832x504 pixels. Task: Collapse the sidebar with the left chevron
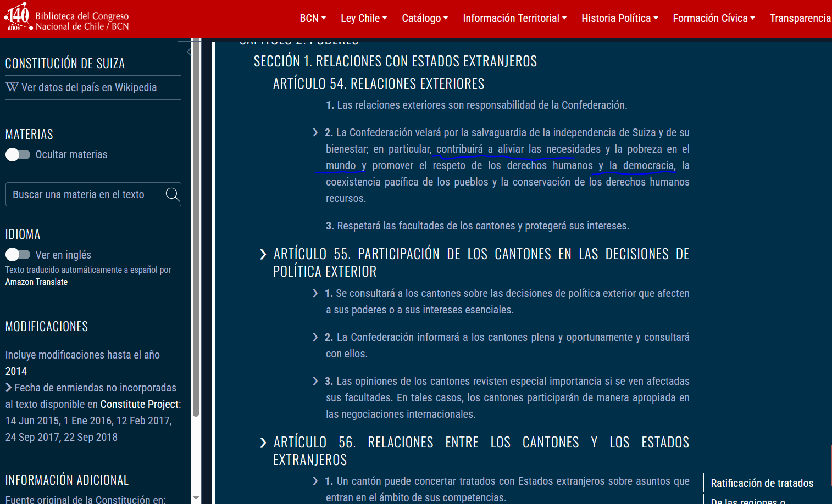point(188,52)
